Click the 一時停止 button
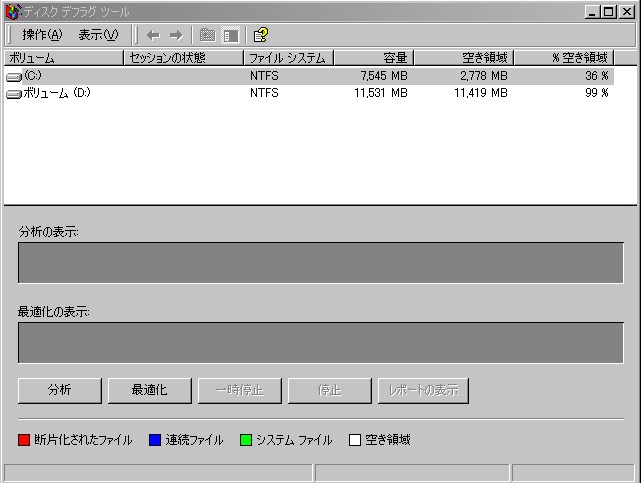 (x=240, y=390)
